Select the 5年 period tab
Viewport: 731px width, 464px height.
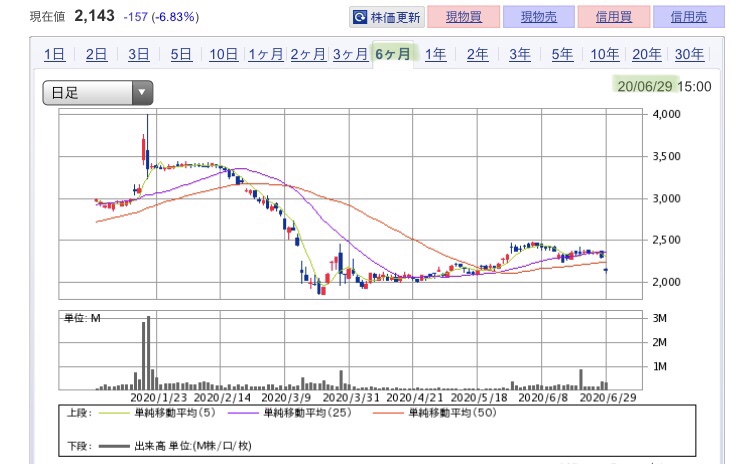(562, 55)
